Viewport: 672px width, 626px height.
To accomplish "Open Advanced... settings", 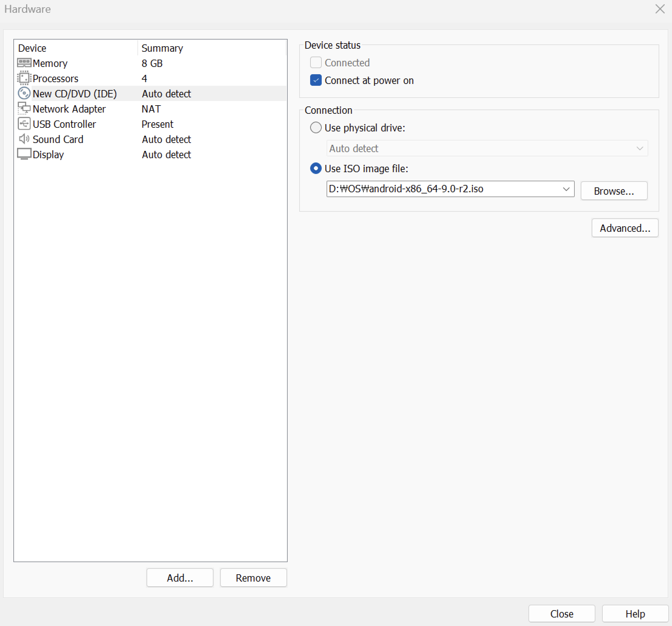I will click(x=625, y=228).
